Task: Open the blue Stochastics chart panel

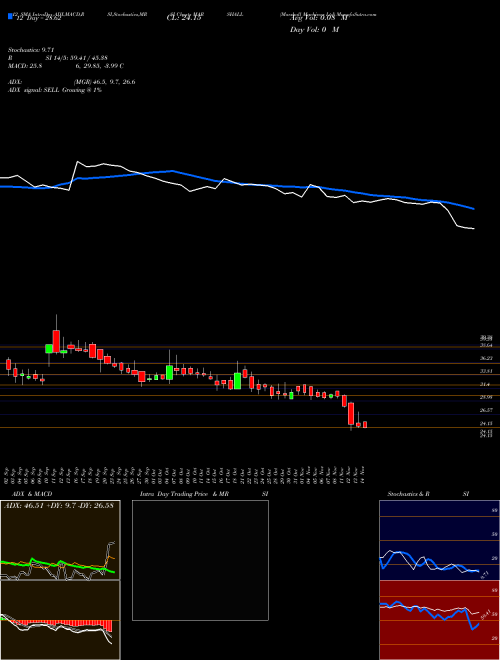Action: click(439, 540)
